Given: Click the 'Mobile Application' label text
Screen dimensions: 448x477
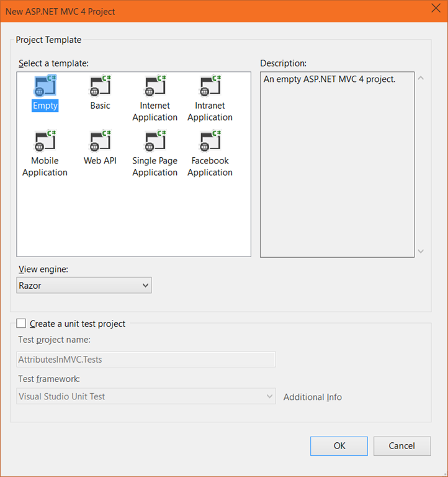Looking at the screenshot, I should 45,166.
